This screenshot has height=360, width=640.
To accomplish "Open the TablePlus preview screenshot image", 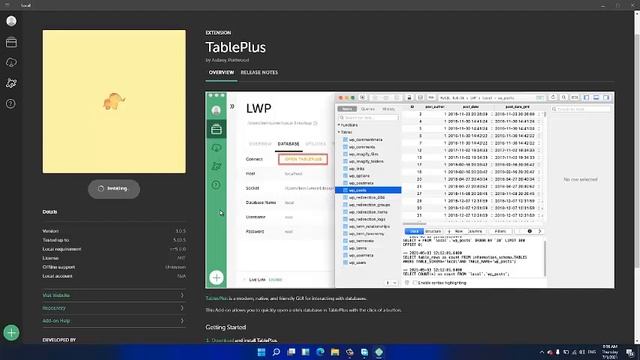I will (x=410, y=190).
